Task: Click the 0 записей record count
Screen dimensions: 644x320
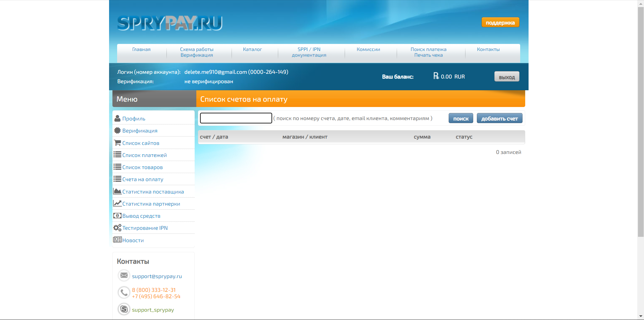Action: pos(509,152)
